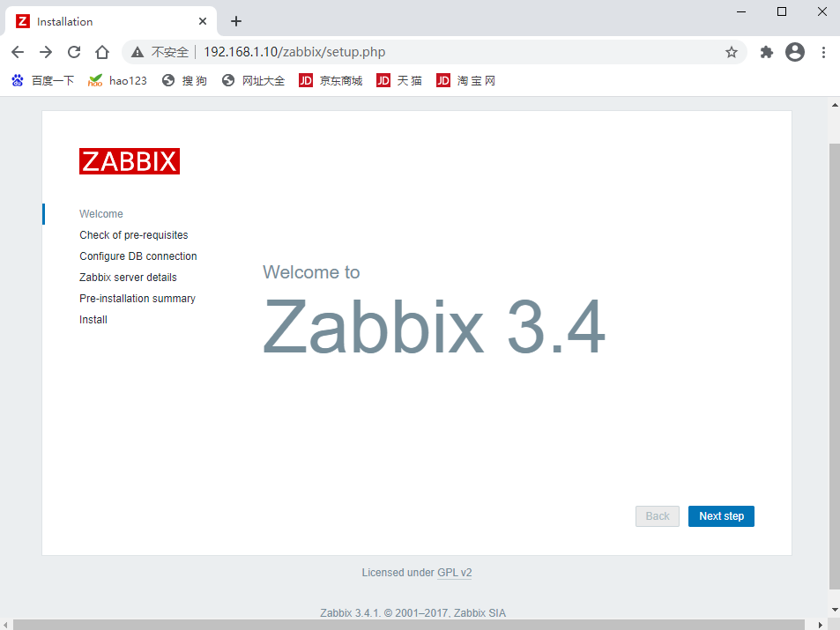Open the 淘宝网 bookmark

click(465, 81)
